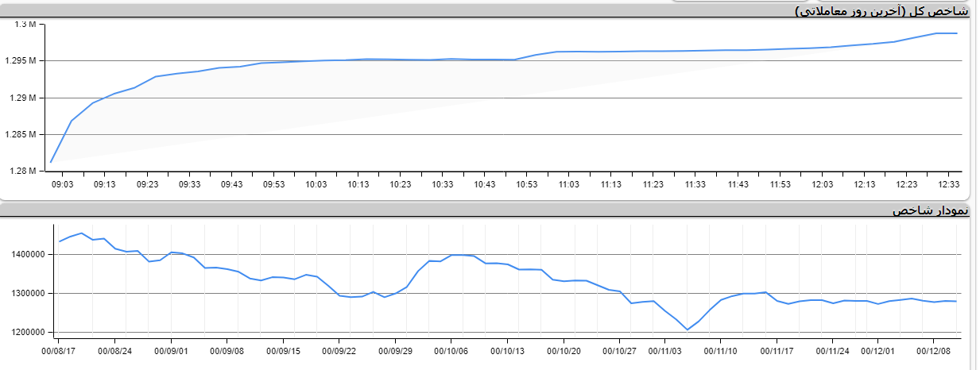Click the 00/11/03 date axis label
The width and height of the screenshot is (980, 370).
tap(666, 349)
